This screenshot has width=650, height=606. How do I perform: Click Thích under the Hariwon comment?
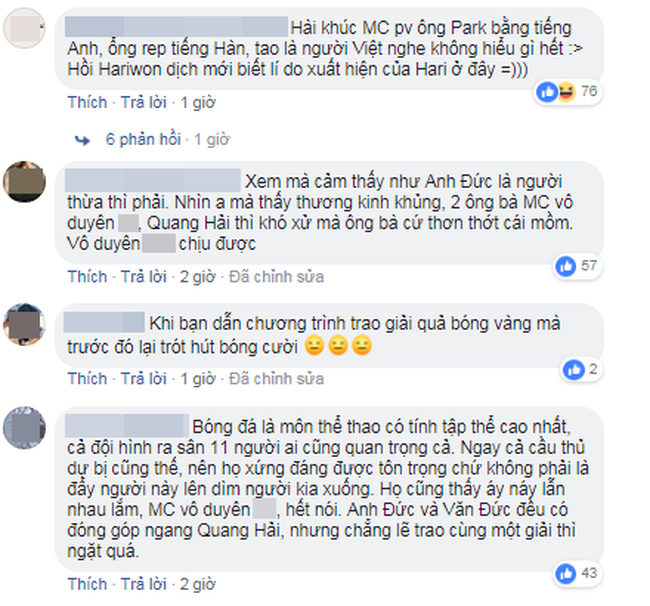pyautogui.click(x=87, y=102)
